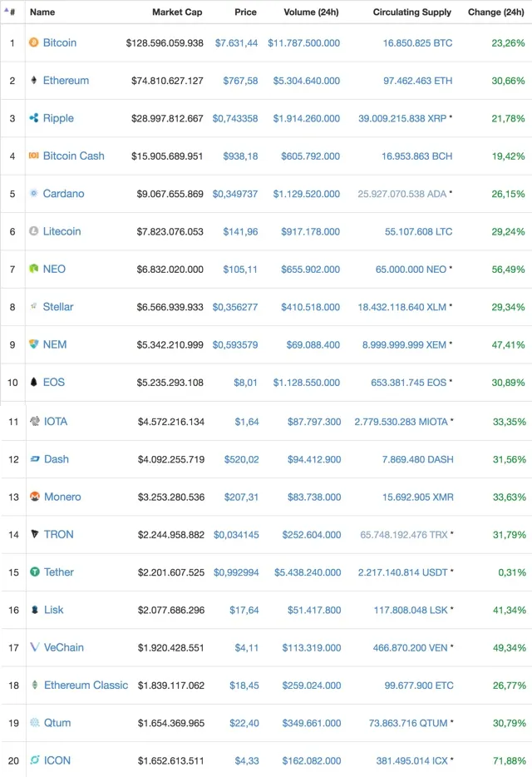
Task: Click Ethereum price $767,58
Action: (240, 81)
